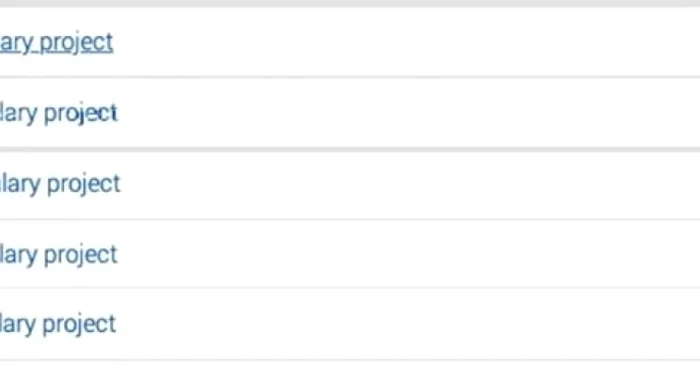This screenshot has height=368, width=700.
Task: Open the second row's project link
Action: tap(58, 113)
